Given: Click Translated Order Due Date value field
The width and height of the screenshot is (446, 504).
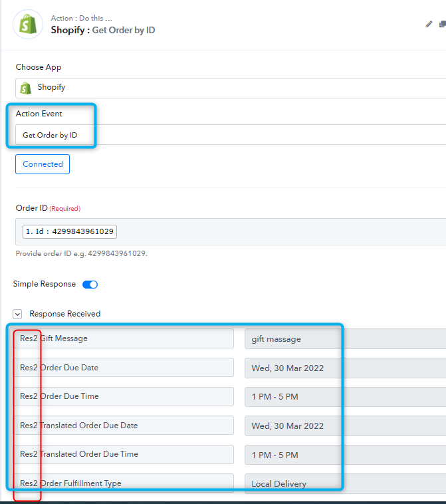Looking at the screenshot, I should click(x=345, y=426).
